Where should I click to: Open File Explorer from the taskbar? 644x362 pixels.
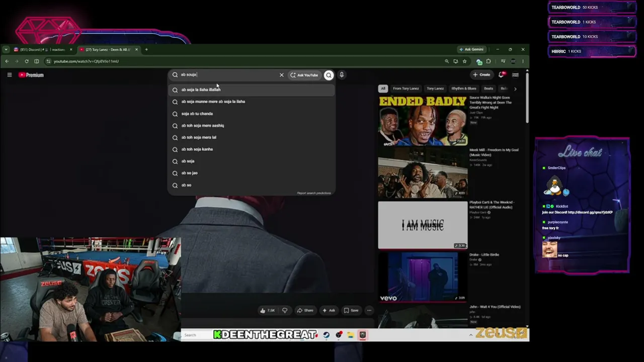point(351,335)
